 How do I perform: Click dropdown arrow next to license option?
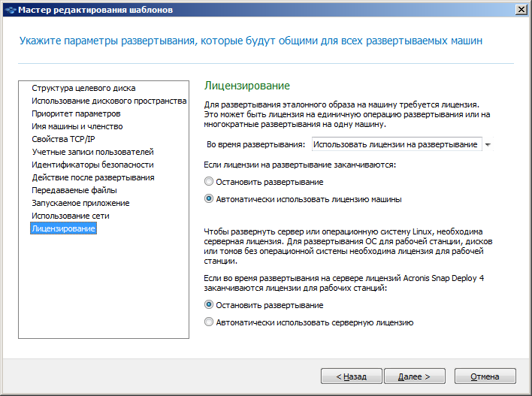point(488,144)
